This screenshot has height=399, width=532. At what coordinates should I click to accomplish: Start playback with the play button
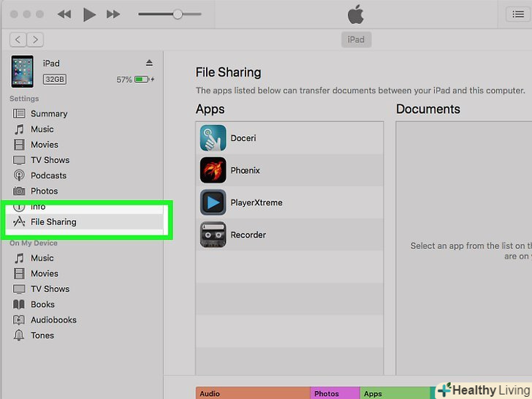pyautogui.click(x=89, y=15)
